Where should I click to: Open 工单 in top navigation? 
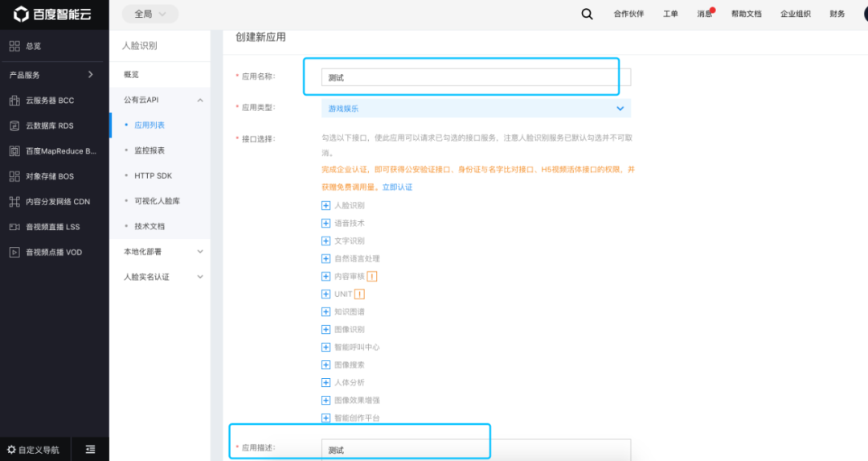[670, 14]
